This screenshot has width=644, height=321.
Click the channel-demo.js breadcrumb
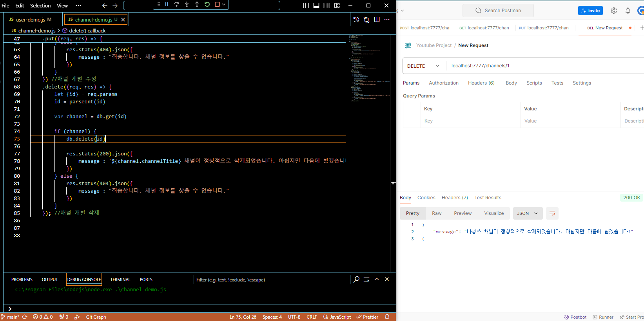click(x=37, y=31)
